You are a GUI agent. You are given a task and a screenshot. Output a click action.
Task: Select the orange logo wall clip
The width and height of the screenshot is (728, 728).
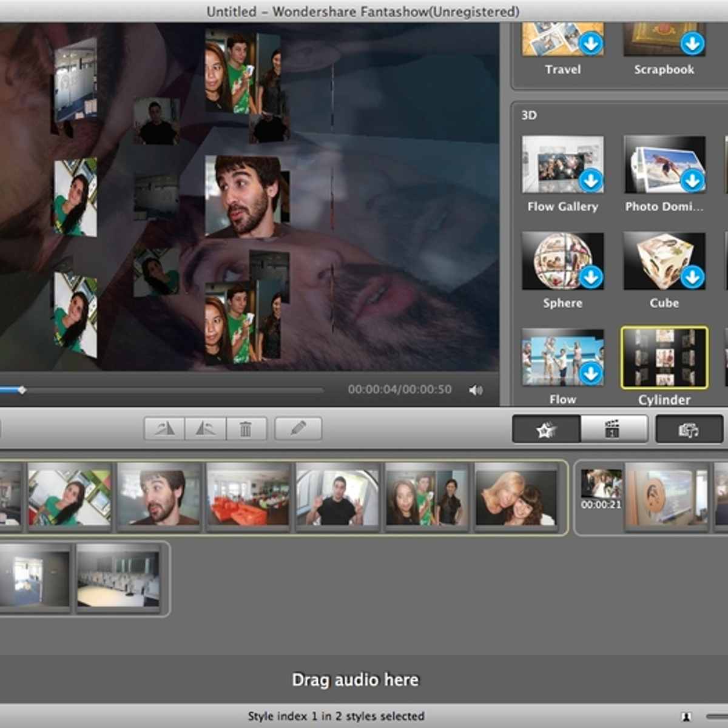[x=667, y=496]
